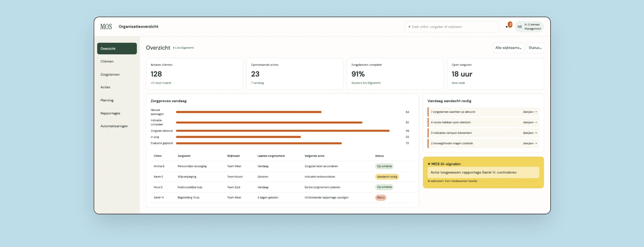Click the search magnifier icon
The width and height of the screenshot is (644, 247).
(409, 27)
